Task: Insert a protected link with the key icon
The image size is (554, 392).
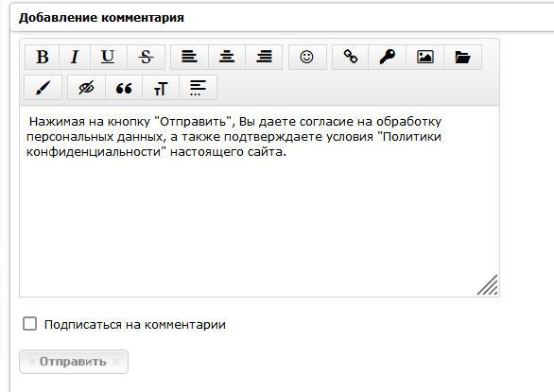Action: click(x=388, y=57)
